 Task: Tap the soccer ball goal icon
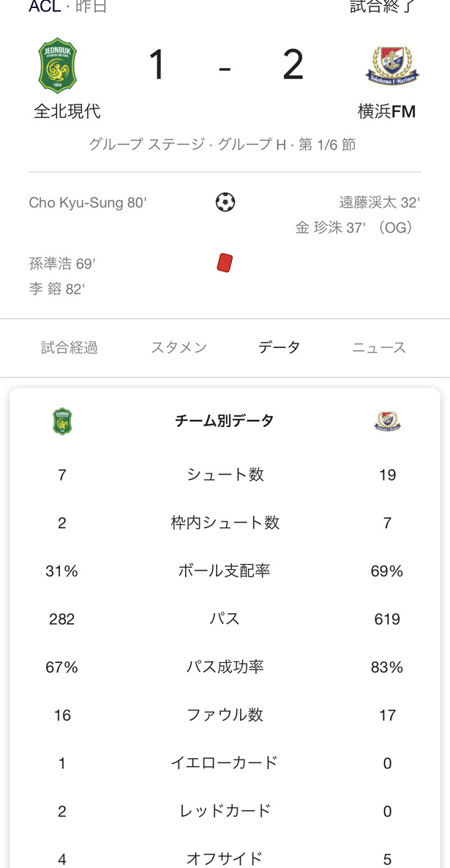click(225, 202)
